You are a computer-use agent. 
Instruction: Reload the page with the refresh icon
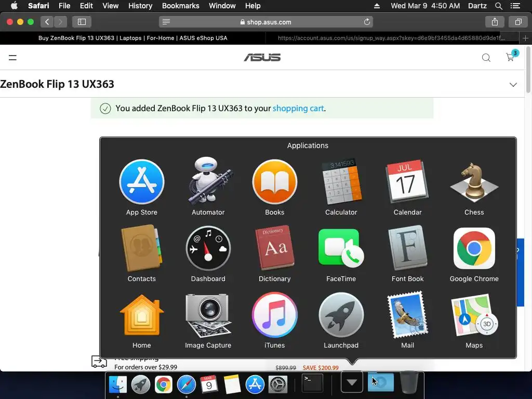click(367, 22)
